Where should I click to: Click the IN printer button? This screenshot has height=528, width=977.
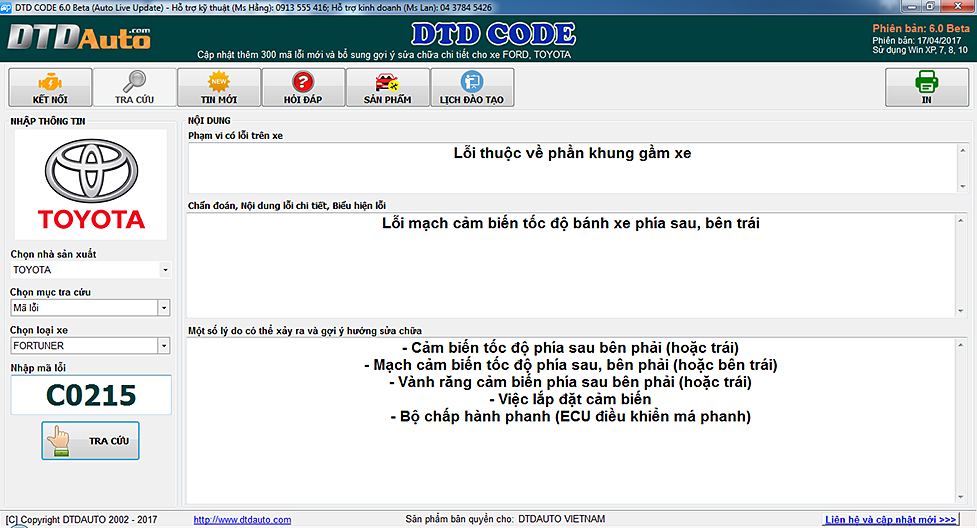pyautogui.click(x=927, y=87)
